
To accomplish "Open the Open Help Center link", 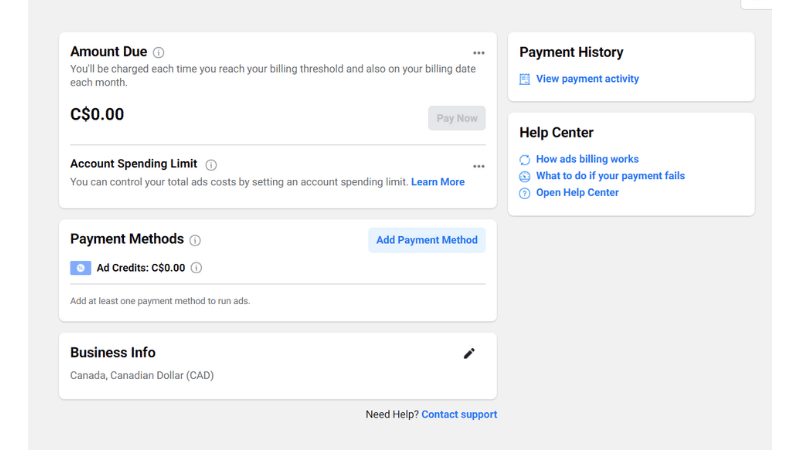I will 577,193.
